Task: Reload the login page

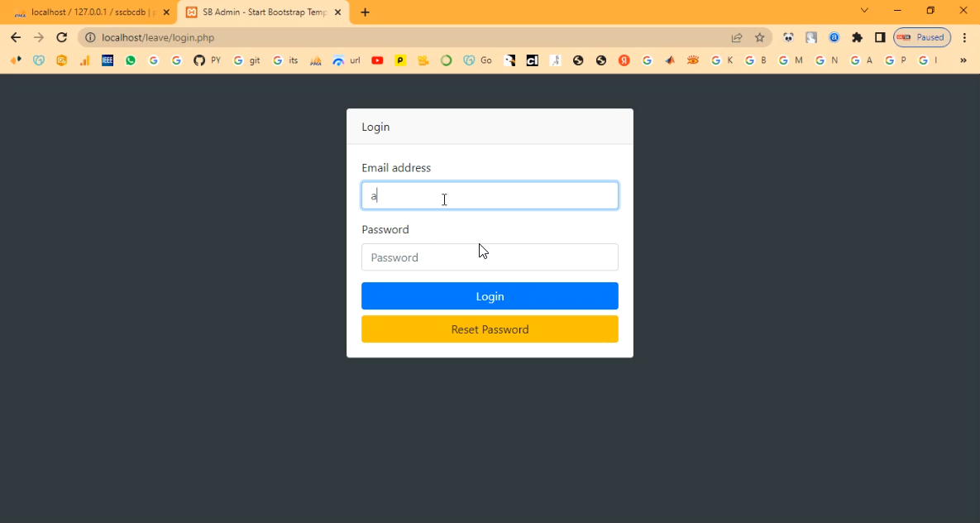Action: [61, 37]
